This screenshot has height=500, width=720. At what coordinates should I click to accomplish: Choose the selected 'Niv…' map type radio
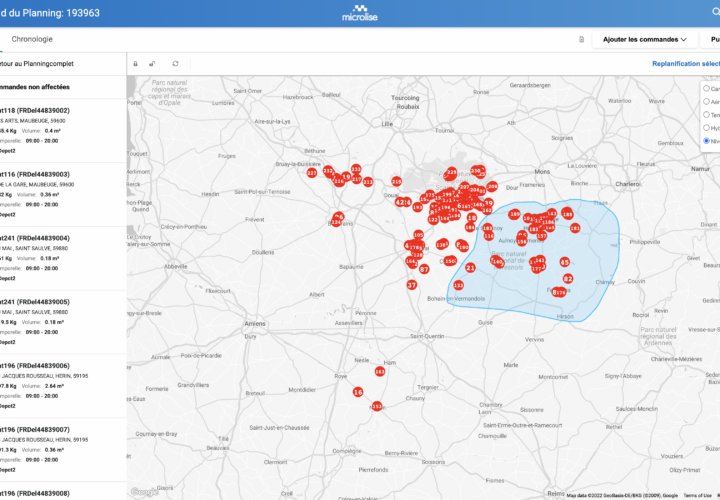[x=706, y=141]
